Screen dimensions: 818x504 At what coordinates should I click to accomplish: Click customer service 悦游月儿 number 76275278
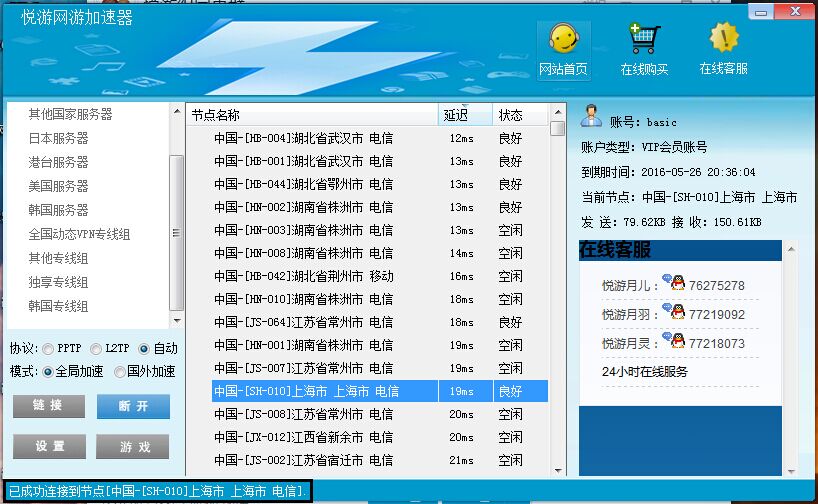pyautogui.click(x=717, y=286)
